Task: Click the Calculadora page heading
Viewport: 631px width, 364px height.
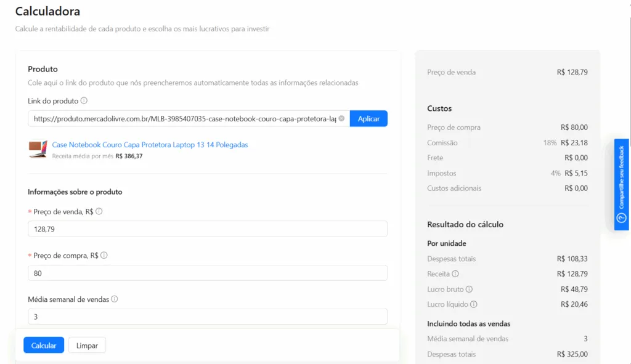Action: [47, 11]
